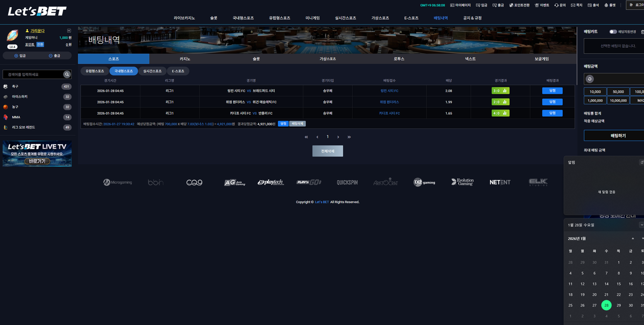Select the 50,000 quick bet amount
Viewport: 644px width, 325px height.
tap(618, 92)
